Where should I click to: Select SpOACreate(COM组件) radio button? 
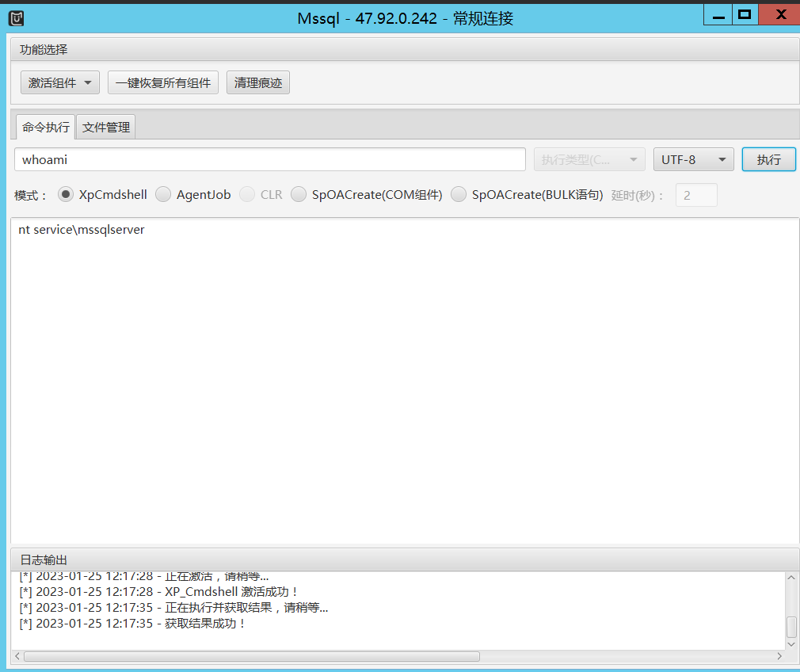coord(299,195)
